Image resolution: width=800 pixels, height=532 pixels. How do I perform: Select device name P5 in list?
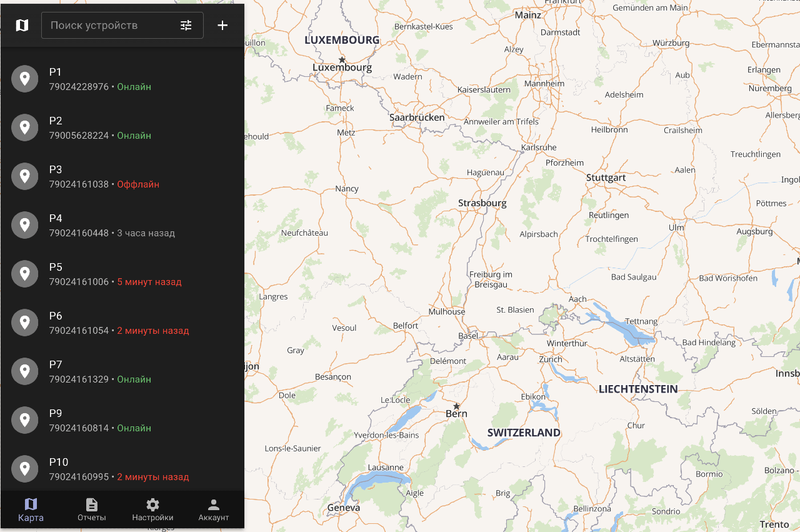click(56, 267)
